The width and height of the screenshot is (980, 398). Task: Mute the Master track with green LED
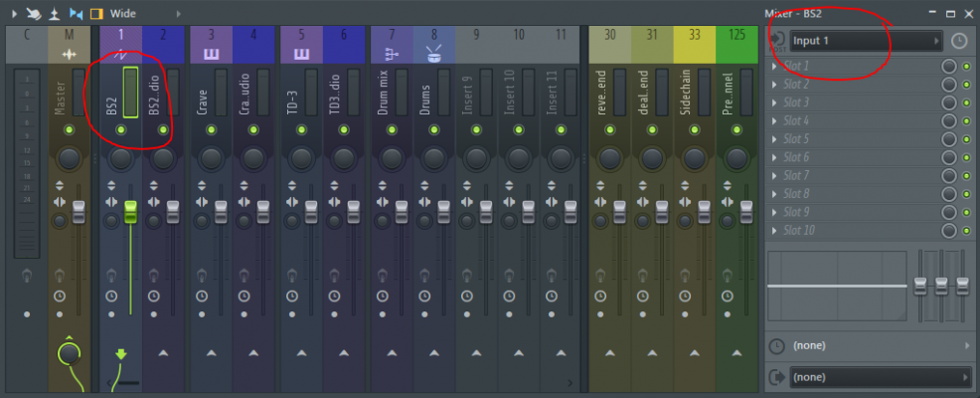[69, 130]
